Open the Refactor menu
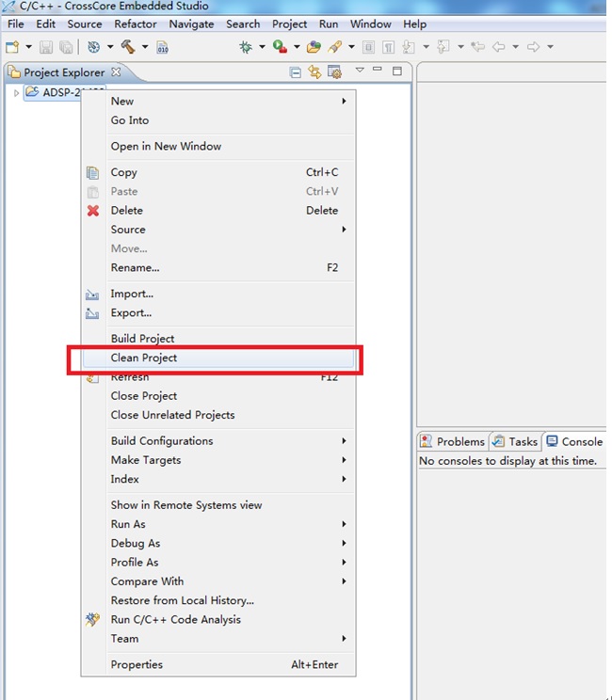This screenshot has height=700, width=612. 136,24
